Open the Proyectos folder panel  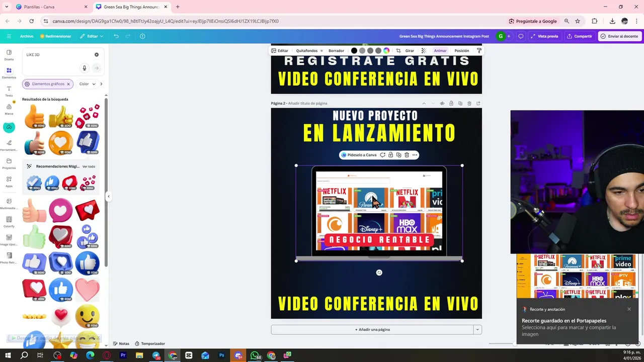pyautogui.click(x=9, y=163)
